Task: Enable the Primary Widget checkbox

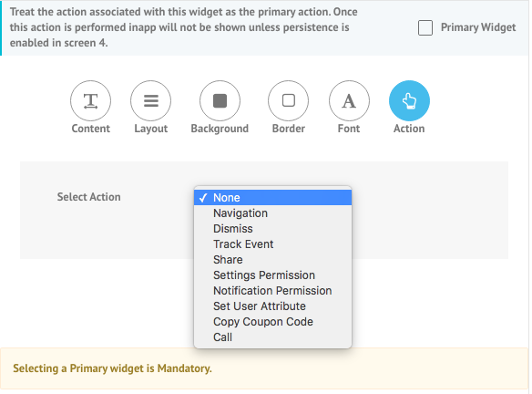Action: 425,28
